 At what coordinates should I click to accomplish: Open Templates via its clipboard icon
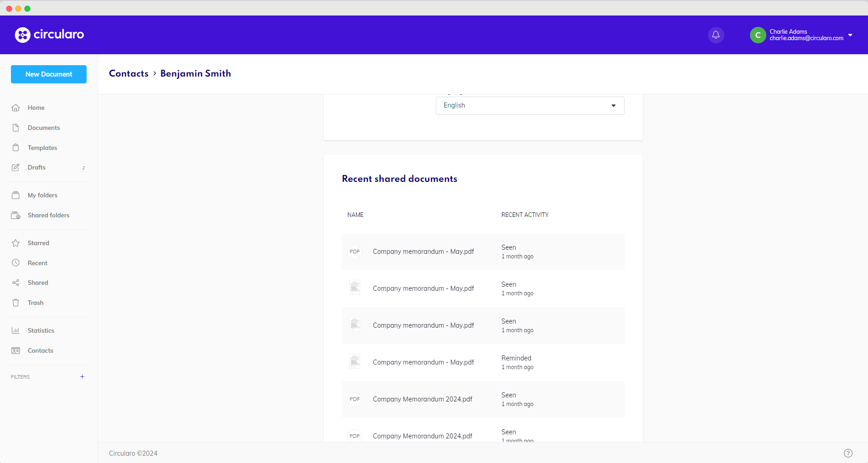[x=15, y=147]
